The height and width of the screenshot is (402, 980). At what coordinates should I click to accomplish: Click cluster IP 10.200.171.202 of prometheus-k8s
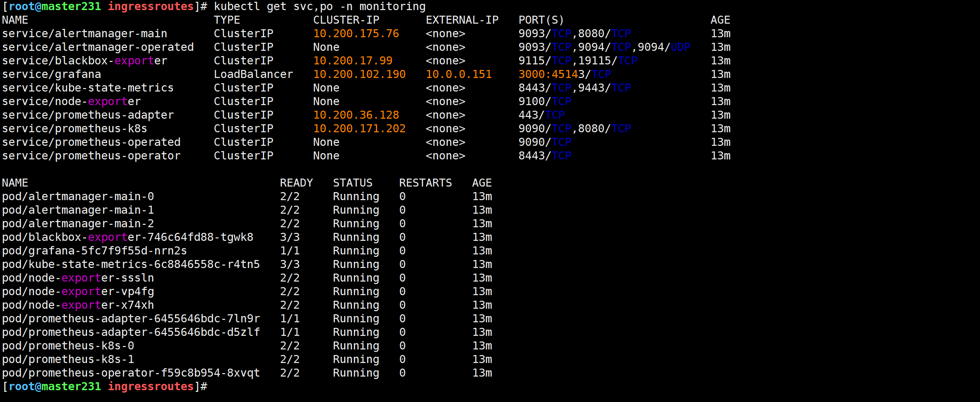point(359,128)
